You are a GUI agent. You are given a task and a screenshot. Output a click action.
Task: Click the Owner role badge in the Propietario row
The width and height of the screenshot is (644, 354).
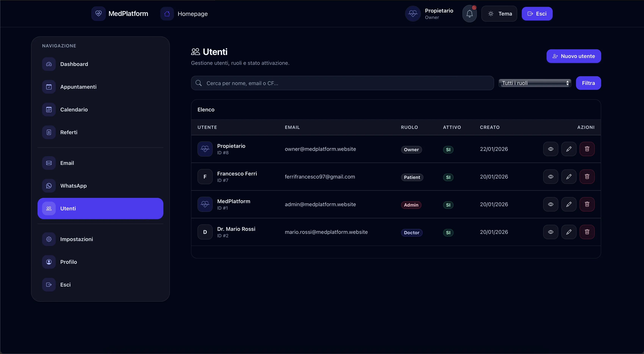pyautogui.click(x=411, y=150)
